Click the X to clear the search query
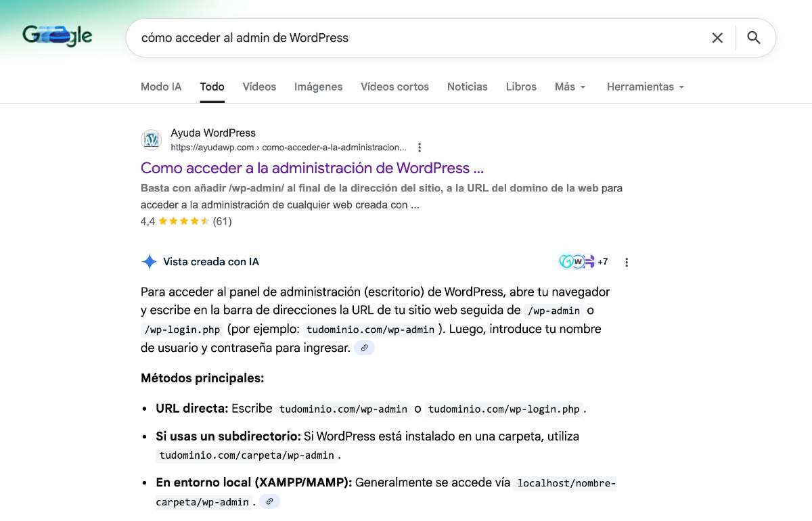The height and width of the screenshot is (521, 812). click(x=717, y=38)
